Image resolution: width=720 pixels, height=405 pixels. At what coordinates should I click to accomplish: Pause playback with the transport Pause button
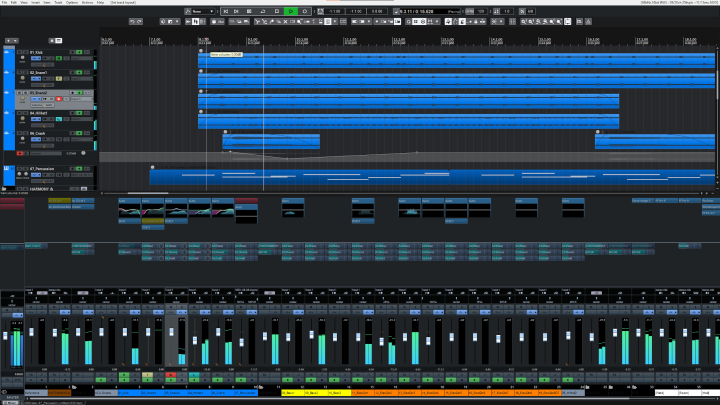tap(249, 11)
